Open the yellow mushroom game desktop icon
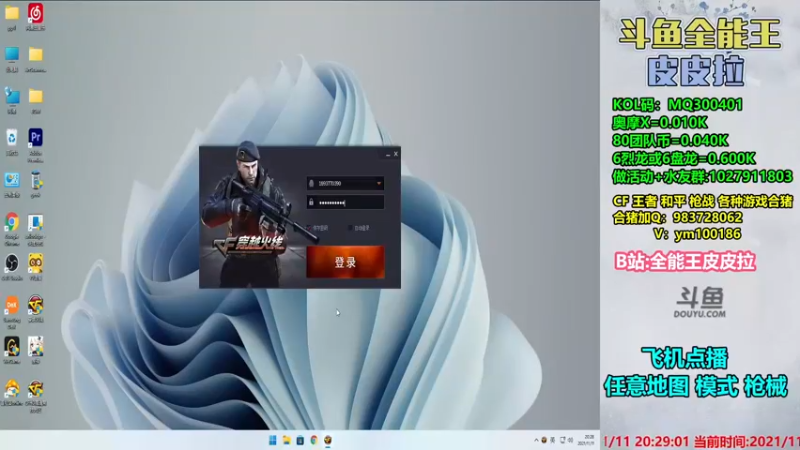Viewport: 800px width, 450px height. 12,389
